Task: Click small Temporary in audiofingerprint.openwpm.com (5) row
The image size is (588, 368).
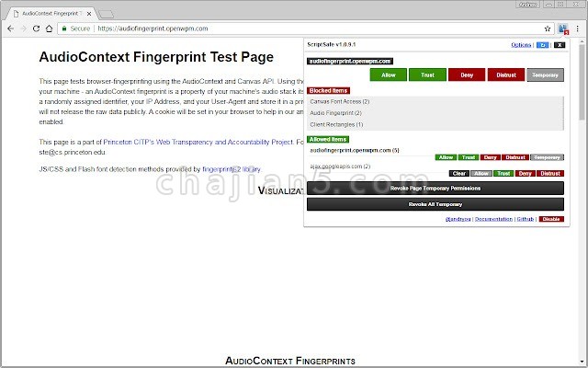Action: coord(548,157)
